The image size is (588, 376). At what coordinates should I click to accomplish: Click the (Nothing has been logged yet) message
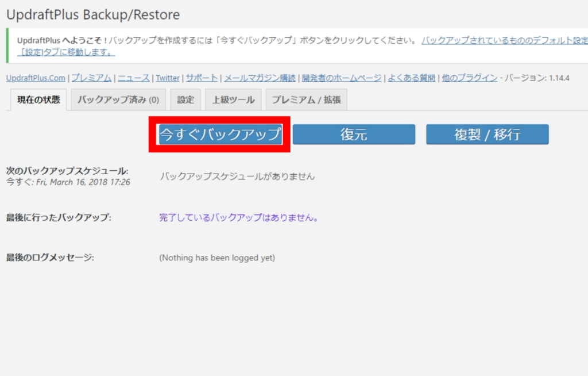[217, 258]
